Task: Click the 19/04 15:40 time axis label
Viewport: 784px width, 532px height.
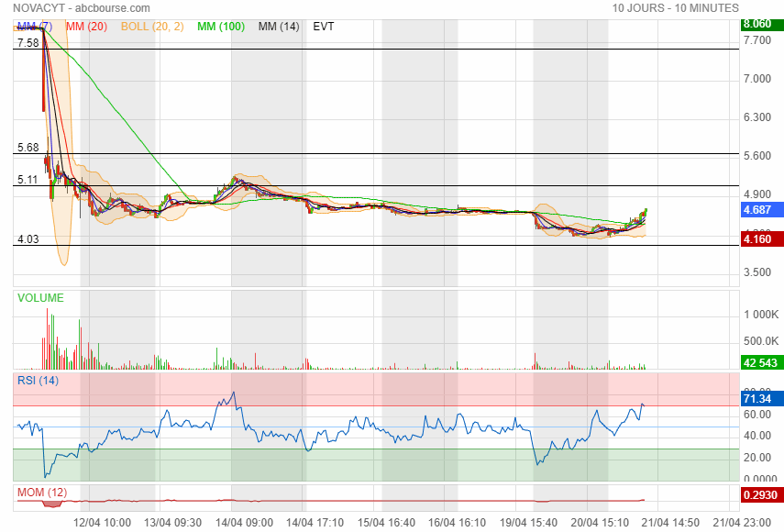Action: pyautogui.click(x=528, y=523)
